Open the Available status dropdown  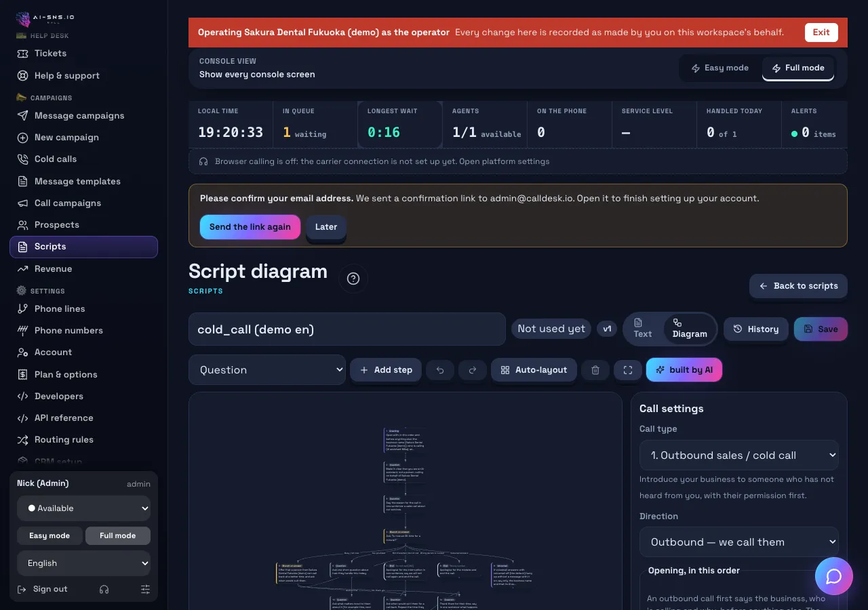(x=84, y=508)
